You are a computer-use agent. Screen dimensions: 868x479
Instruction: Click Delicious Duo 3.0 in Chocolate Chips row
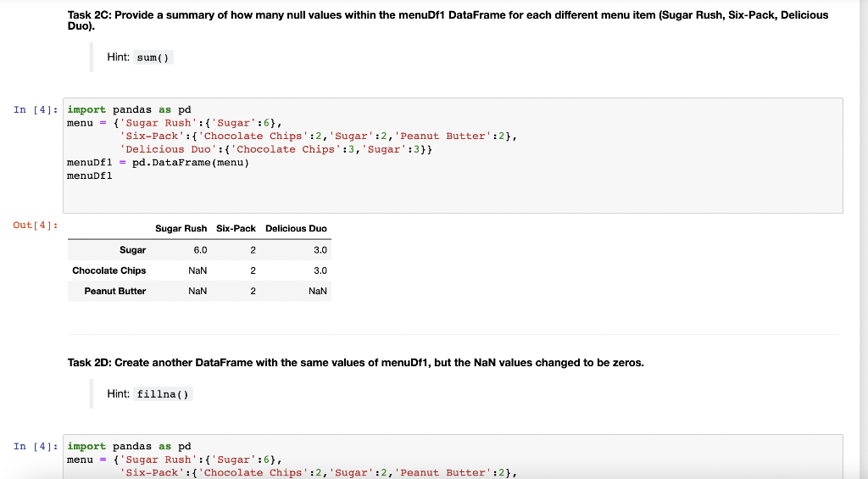tap(320, 270)
